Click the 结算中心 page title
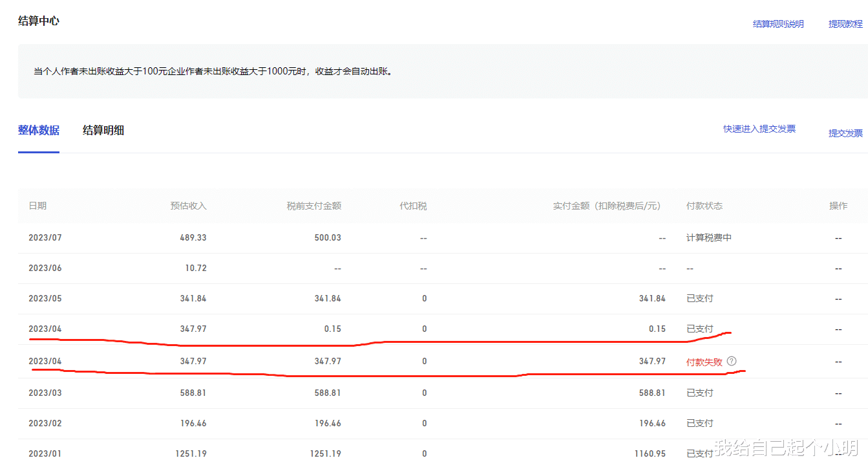The image size is (868, 469). (x=39, y=21)
